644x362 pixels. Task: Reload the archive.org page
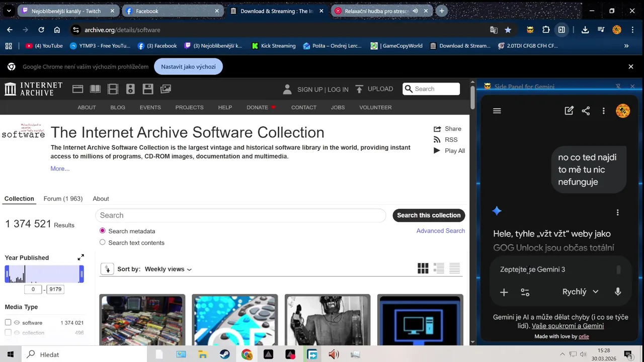point(41,30)
